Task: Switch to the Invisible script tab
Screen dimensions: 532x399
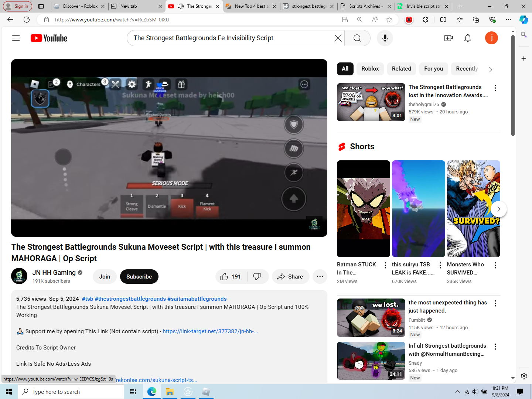Action: pyautogui.click(x=423, y=6)
